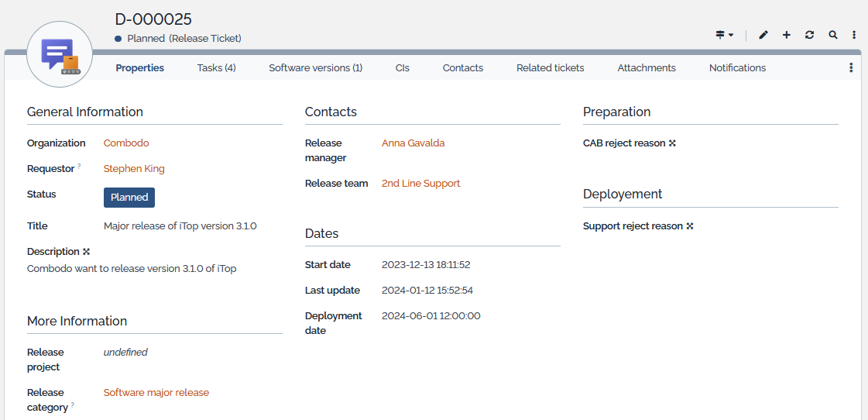Viewport: 868px width, 420px height.
Task: Open the transitions signpost dropdown
Action: pos(724,35)
